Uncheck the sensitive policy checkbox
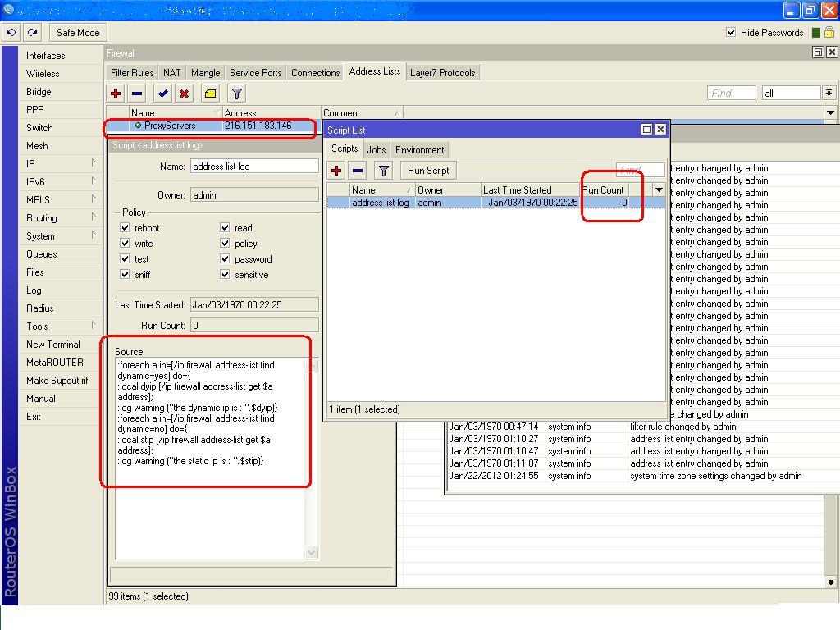 point(225,274)
